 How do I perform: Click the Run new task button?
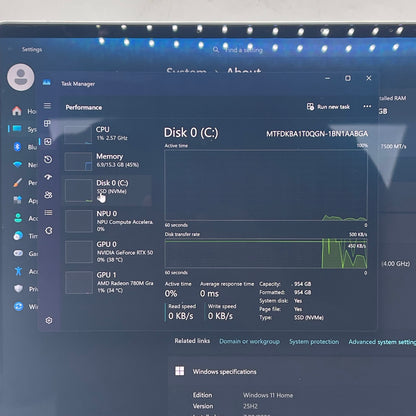coord(328,107)
